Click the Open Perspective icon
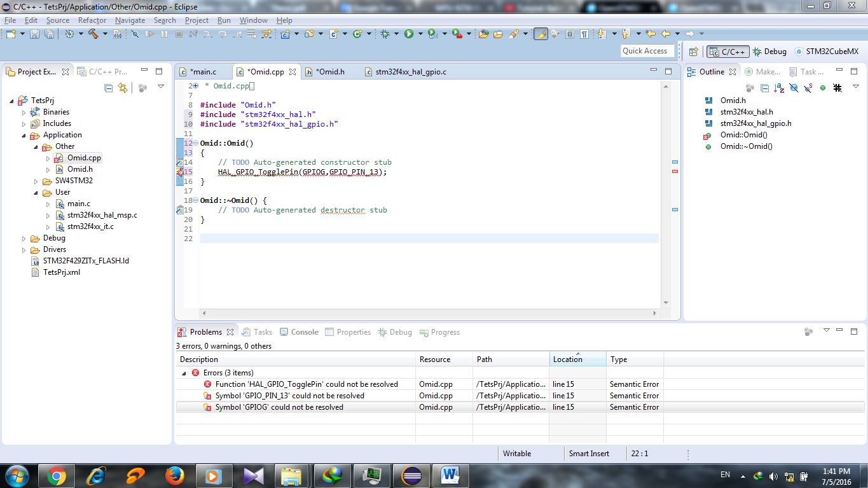 [x=694, y=52]
